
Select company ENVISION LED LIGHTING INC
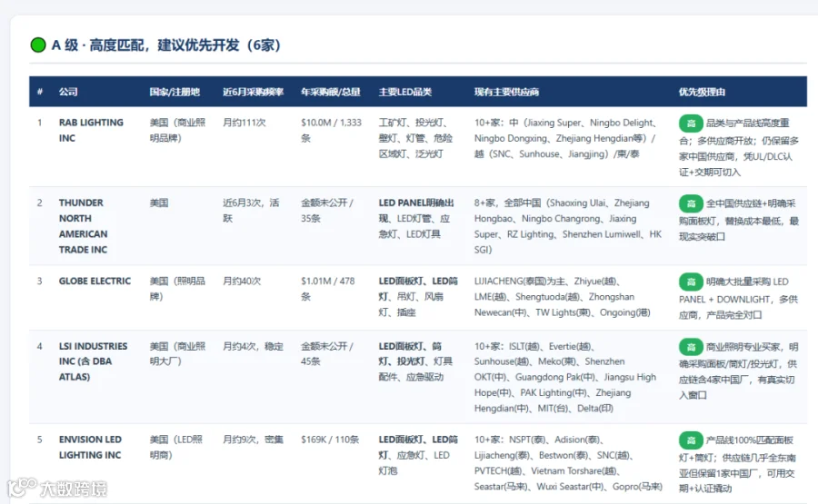coord(90,447)
